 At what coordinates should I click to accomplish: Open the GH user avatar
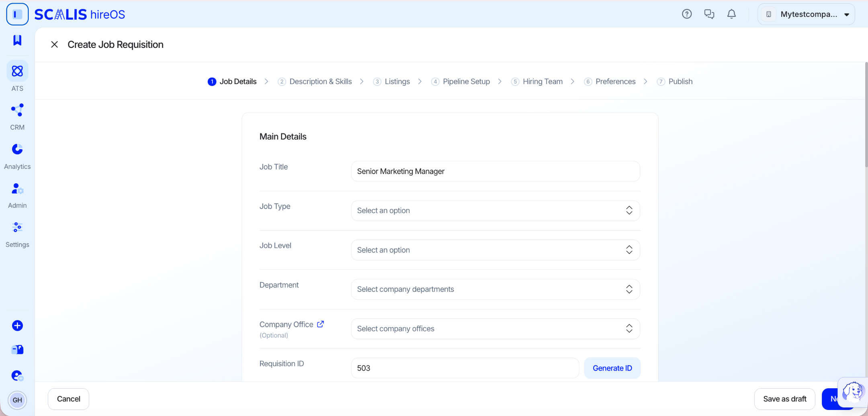click(17, 400)
